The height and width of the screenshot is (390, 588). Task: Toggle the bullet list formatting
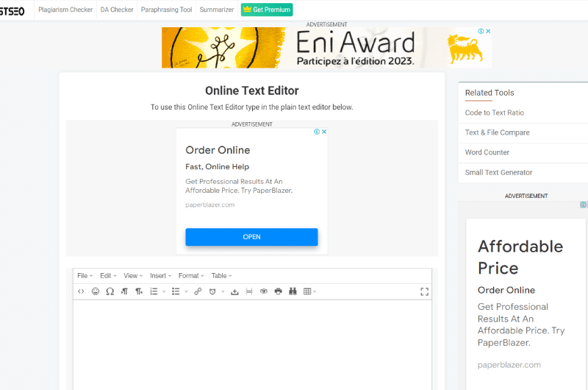tap(176, 291)
